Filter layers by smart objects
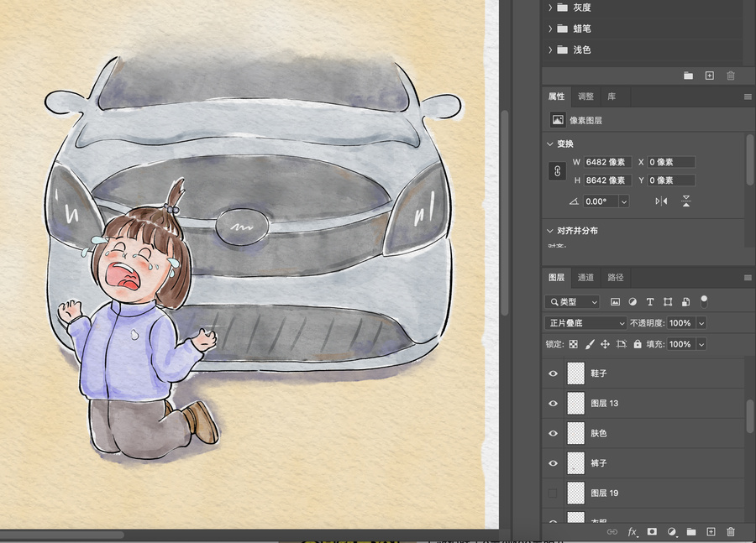 pos(685,302)
